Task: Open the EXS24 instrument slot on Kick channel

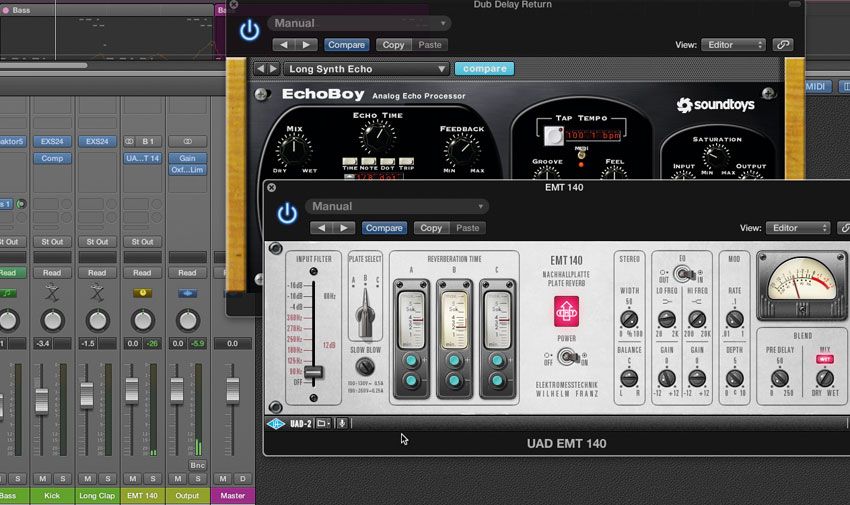Action: tap(52, 141)
